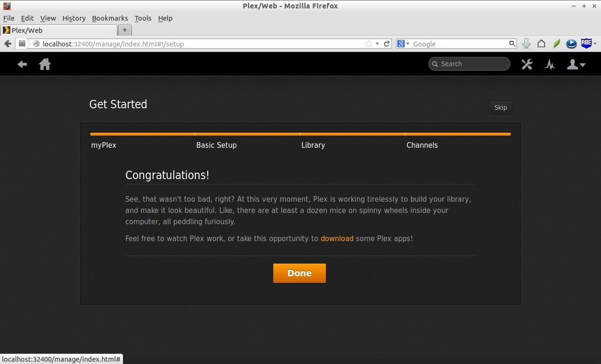Select the myPlex setup step
This screenshot has height=364, width=601.
point(104,145)
